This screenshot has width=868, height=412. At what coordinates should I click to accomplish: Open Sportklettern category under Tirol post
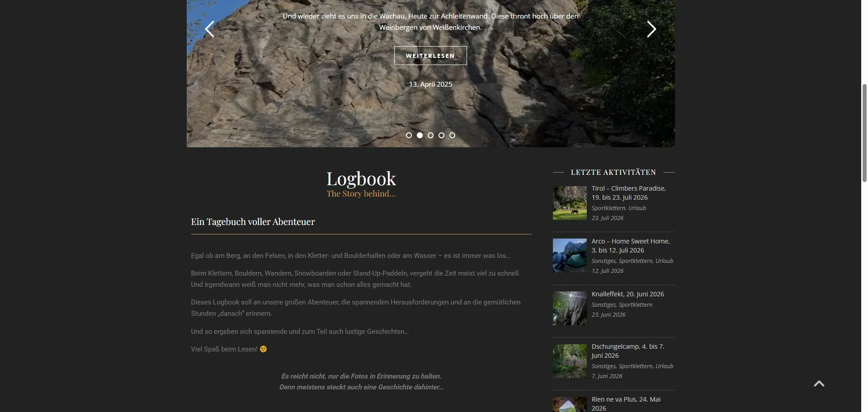(609, 208)
